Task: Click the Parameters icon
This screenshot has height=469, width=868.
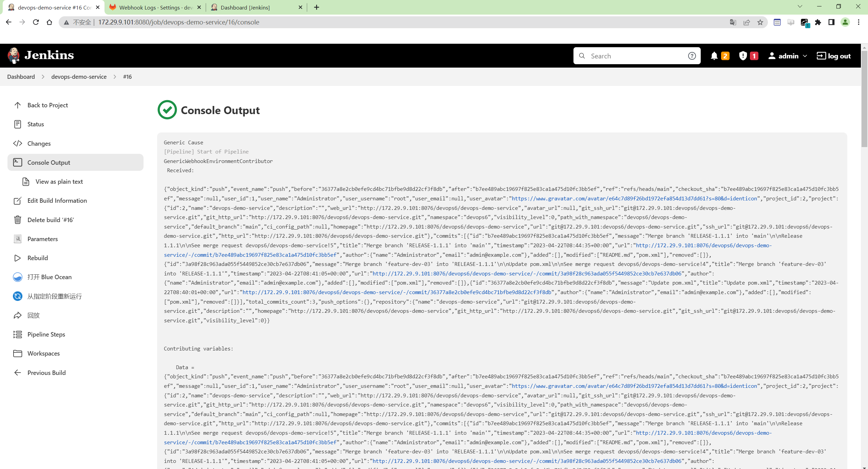Action: point(18,239)
